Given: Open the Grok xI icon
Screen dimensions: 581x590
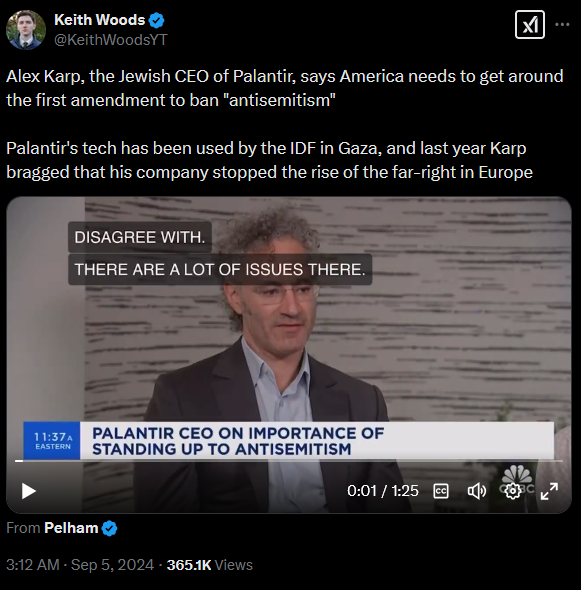Looking at the screenshot, I should point(529,25).
